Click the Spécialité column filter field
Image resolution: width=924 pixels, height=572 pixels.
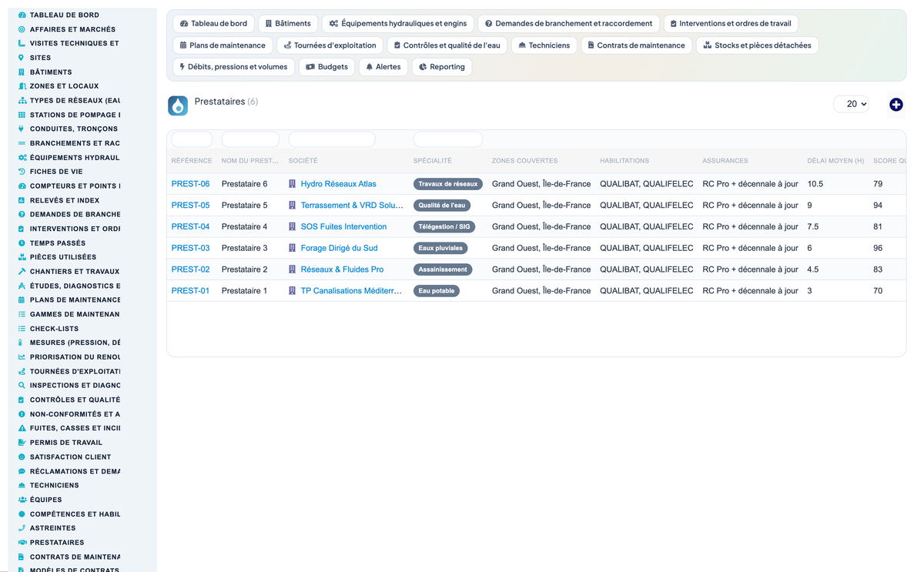448,139
